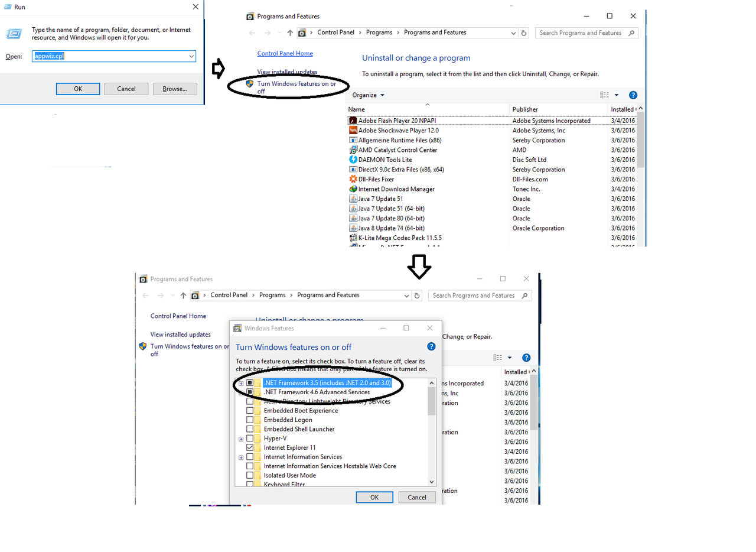The image size is (756, 552).
Task: Click Programs in upper window breadcrumb
Action: pyautogui.click(x=379, y=33)
